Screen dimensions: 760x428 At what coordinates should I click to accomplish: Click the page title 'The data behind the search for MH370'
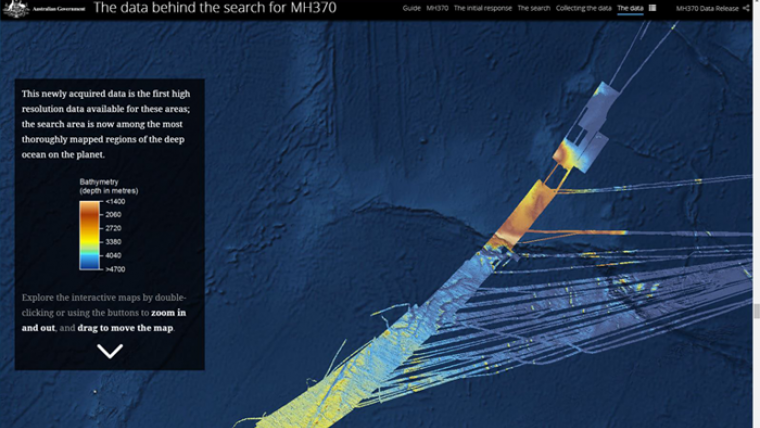(x=215, y=8)
